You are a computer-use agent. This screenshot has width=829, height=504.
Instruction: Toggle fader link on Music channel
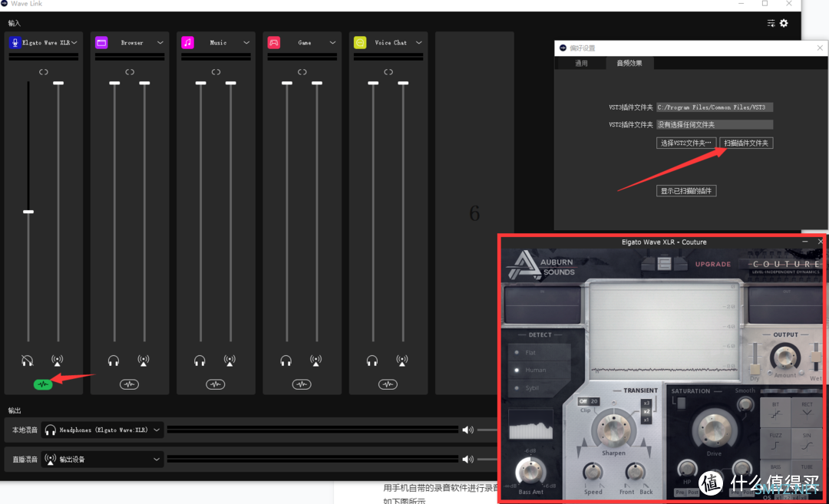coord(216,72)
